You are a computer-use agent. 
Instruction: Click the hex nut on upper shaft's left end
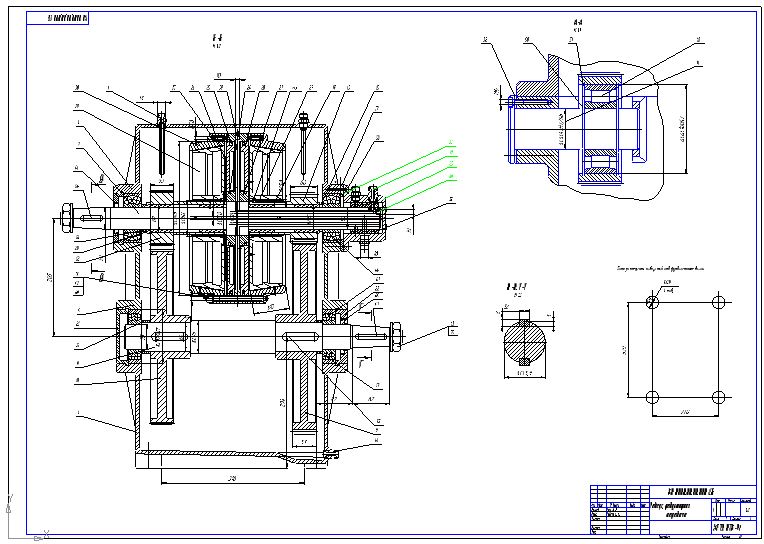pyautogui.click(x=66, y=216)
